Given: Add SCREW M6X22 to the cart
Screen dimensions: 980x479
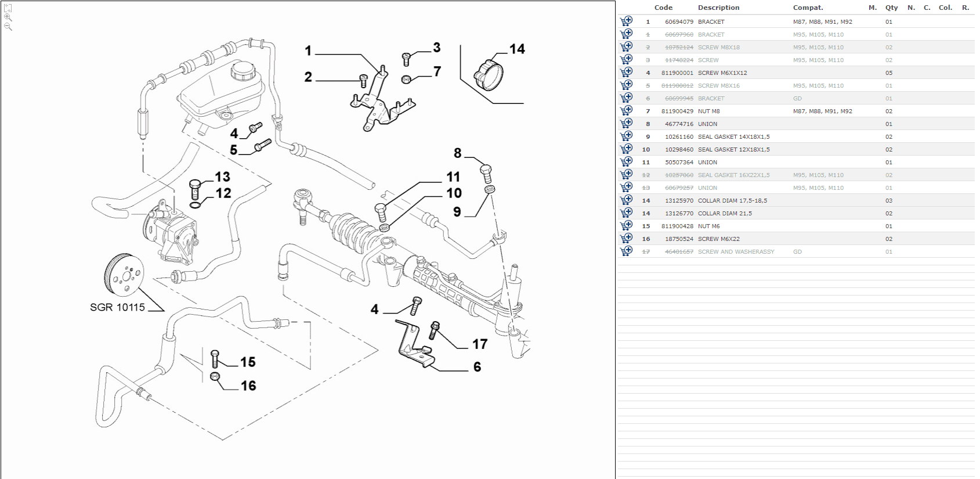Looking at the screenshot, I should [x=627, y=239].
